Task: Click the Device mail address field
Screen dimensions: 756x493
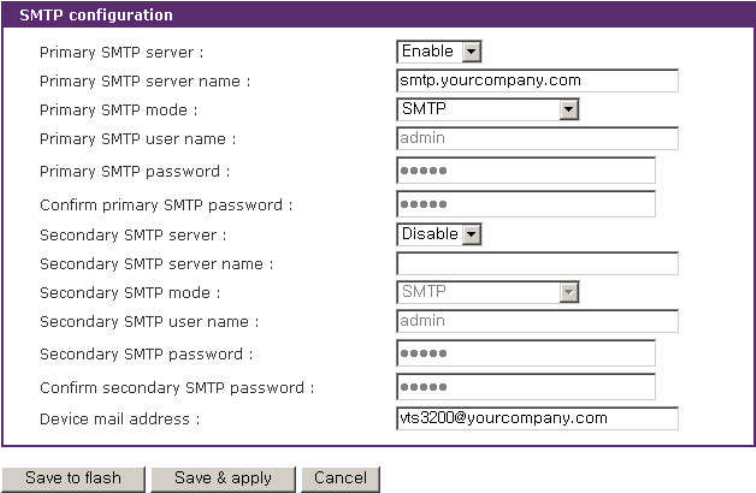Action: (x=537, y=418)
